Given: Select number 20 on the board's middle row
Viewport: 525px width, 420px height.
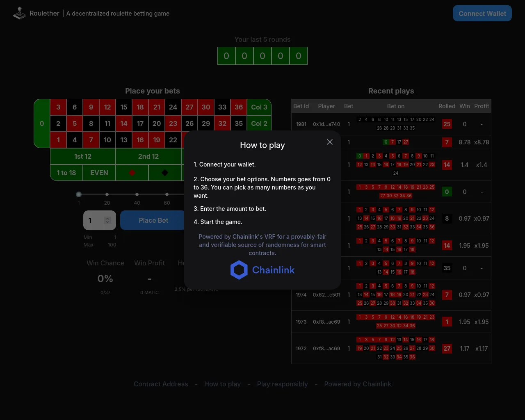Looking at the screenshot, I should (157, 123).
